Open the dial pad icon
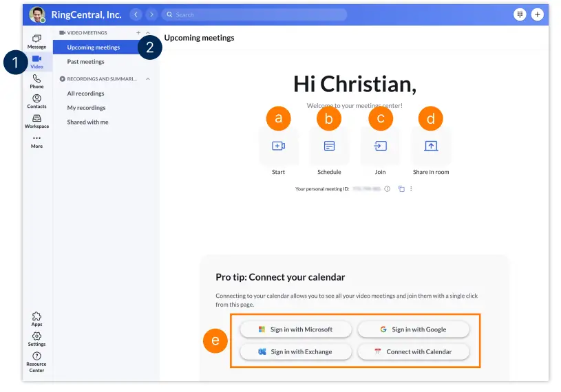Screen dimensions: 561x392 (520, 14)
